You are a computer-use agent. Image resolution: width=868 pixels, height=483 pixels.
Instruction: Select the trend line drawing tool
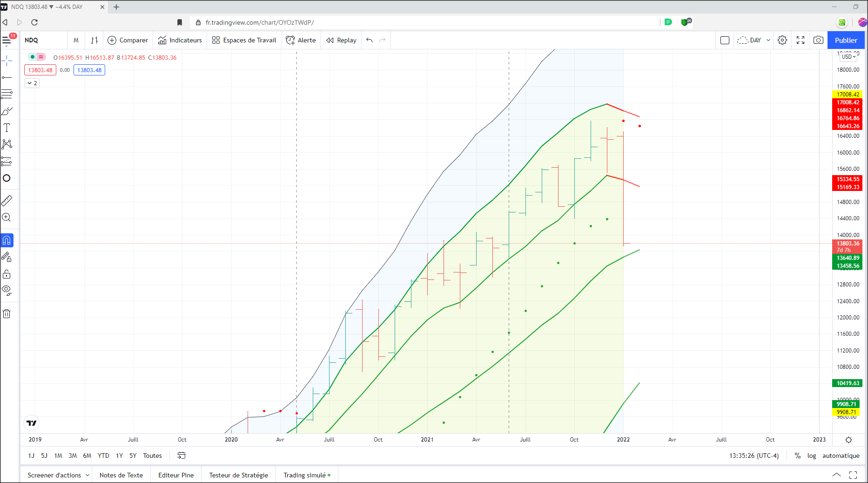pyautogui.click(x=7, y=77)
